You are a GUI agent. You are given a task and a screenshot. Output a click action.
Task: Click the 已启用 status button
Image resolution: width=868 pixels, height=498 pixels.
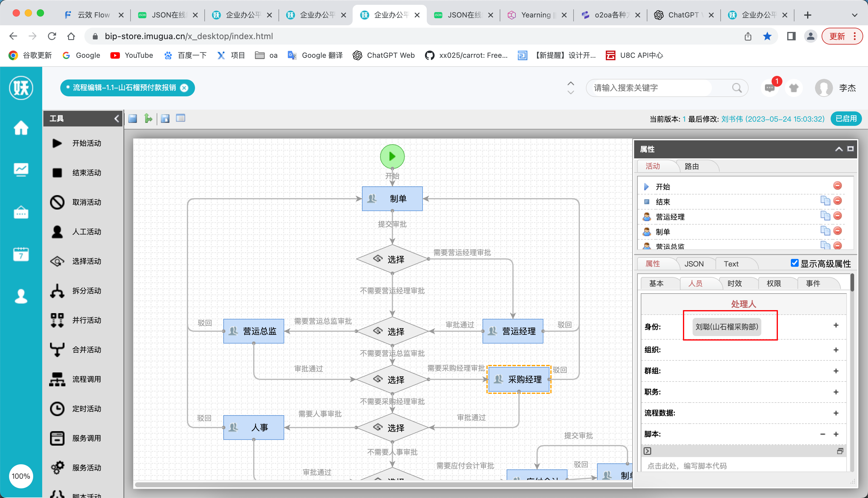pyautogui.click(x=846, y=119)
